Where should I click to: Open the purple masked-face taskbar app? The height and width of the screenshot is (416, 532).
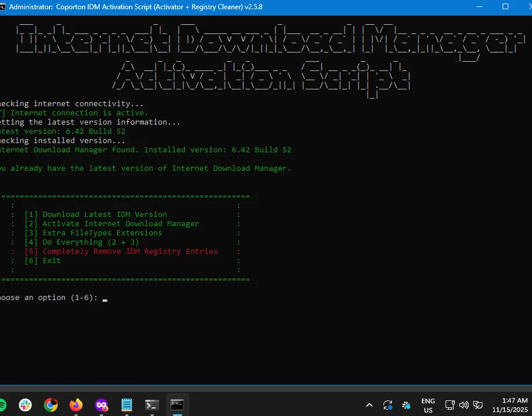(101, 405)
